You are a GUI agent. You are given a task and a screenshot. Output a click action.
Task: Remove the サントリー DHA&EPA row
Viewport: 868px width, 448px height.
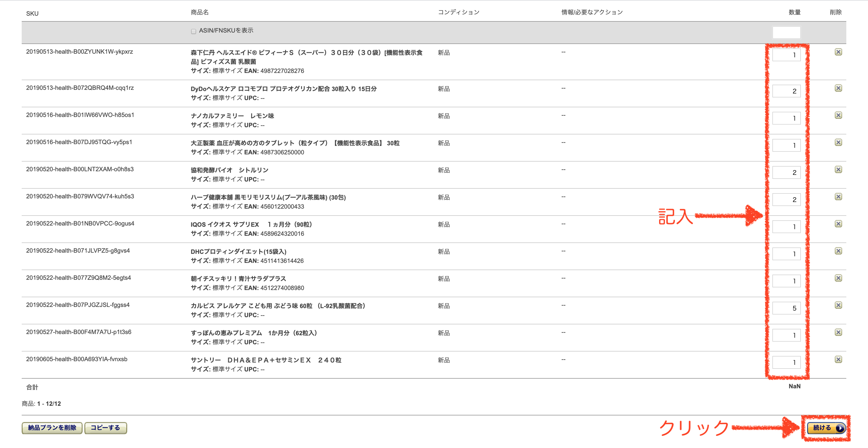point(838,359)
